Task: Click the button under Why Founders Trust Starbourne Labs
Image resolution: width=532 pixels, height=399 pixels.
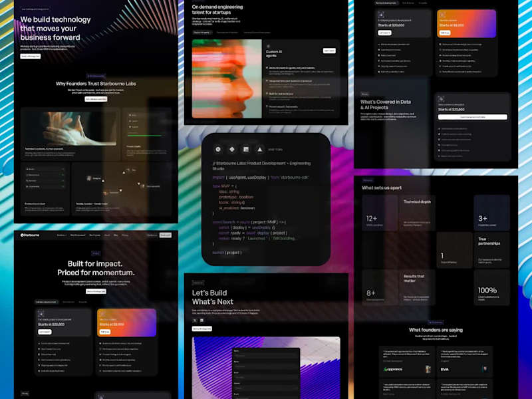Action: pos(96,99)
